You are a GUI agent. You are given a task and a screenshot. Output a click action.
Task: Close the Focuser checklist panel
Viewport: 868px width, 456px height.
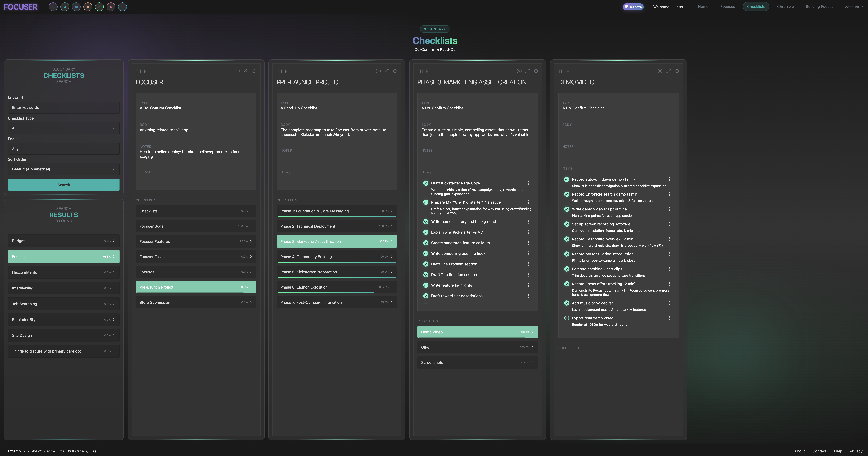(238, 71)
